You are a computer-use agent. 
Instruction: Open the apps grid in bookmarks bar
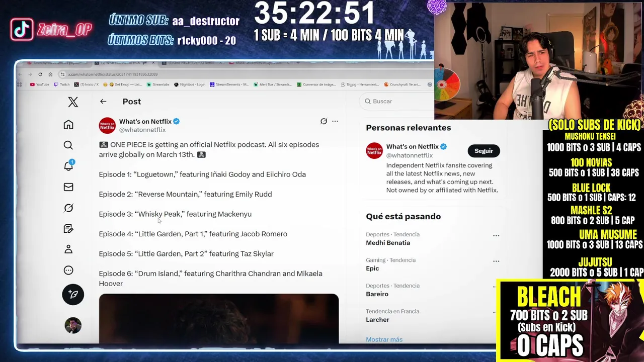tap(19, 84)
